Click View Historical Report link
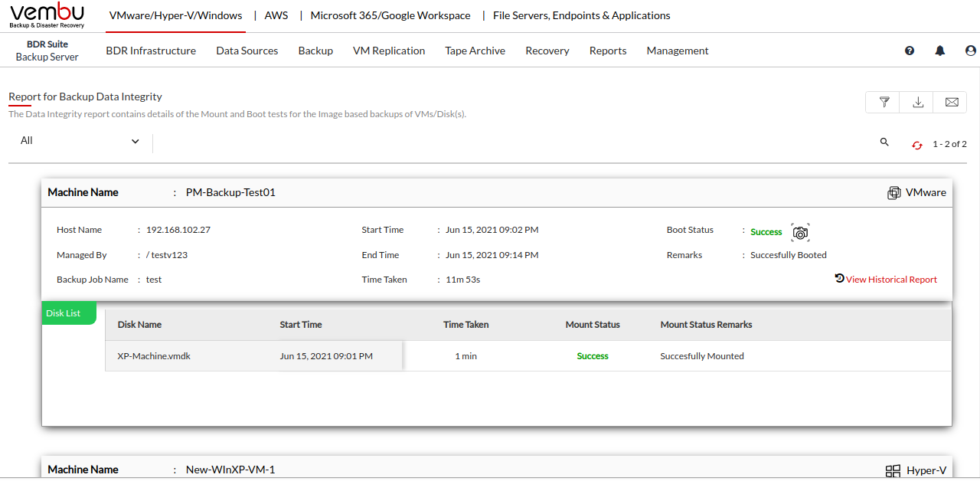 (x=890, y=280)
